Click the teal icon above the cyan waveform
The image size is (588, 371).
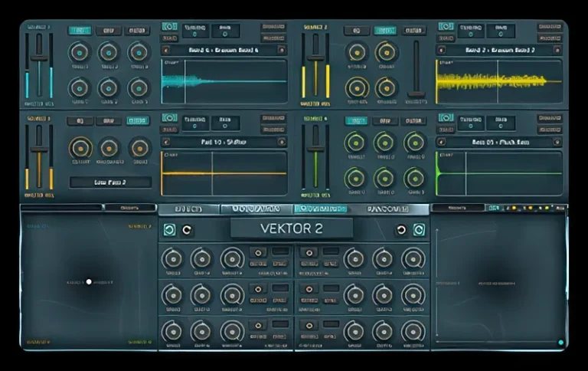(x=169, y=27)
